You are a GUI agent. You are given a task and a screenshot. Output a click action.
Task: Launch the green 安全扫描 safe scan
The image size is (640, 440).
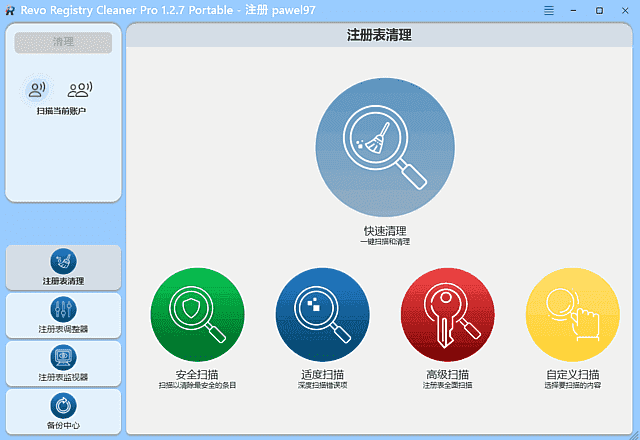click(198, 314)
